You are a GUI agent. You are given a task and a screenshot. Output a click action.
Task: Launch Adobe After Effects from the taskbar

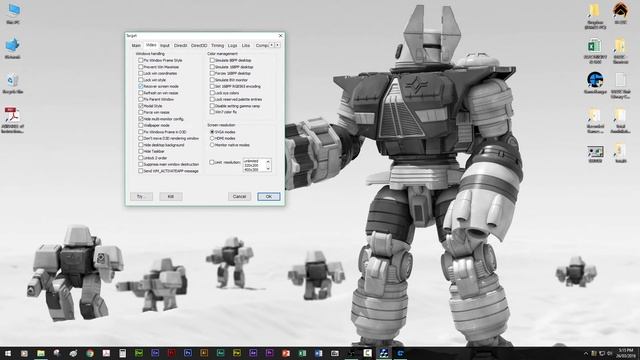tap(253, 353)
